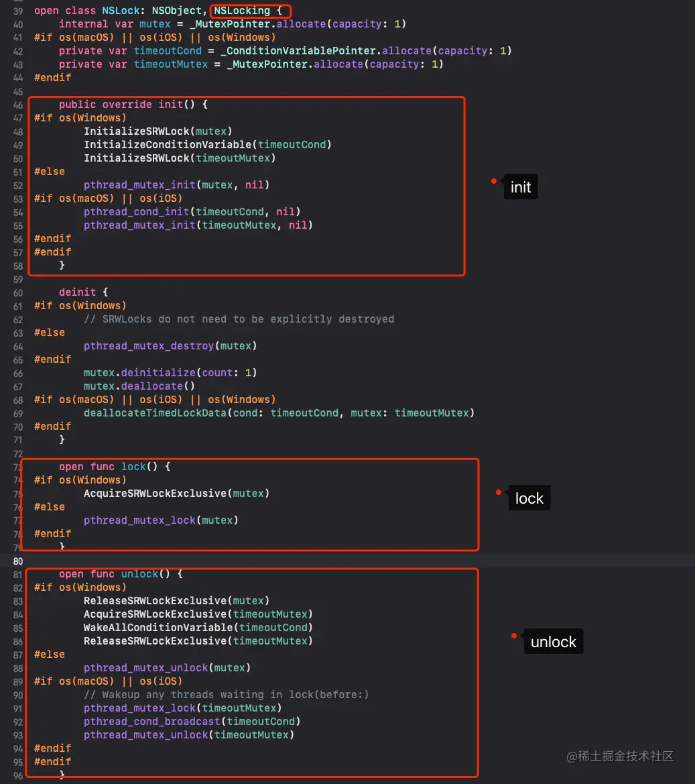Click pthread_cond_init call on line 54

tap(192, 212)
